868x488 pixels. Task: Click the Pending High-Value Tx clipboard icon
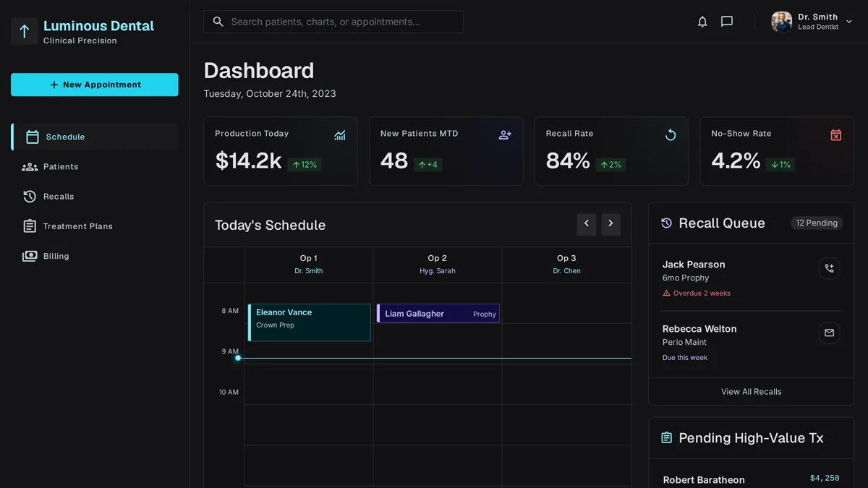(667, 438)
